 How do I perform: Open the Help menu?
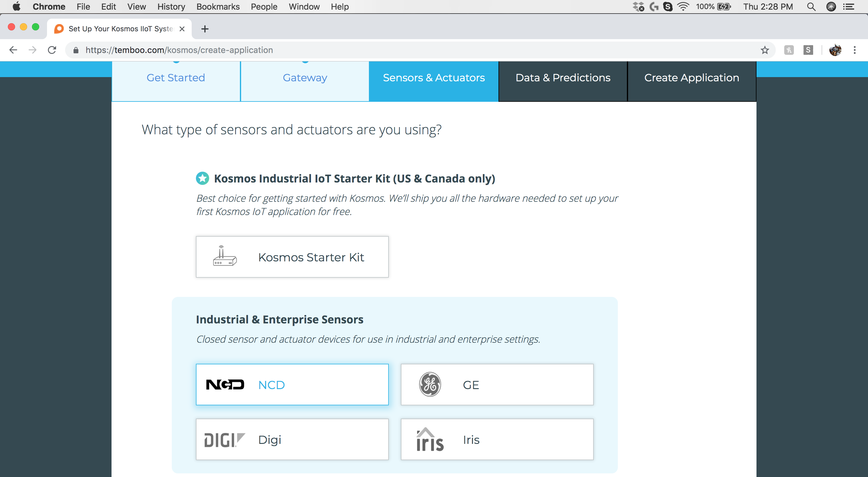tap(340, 6)
